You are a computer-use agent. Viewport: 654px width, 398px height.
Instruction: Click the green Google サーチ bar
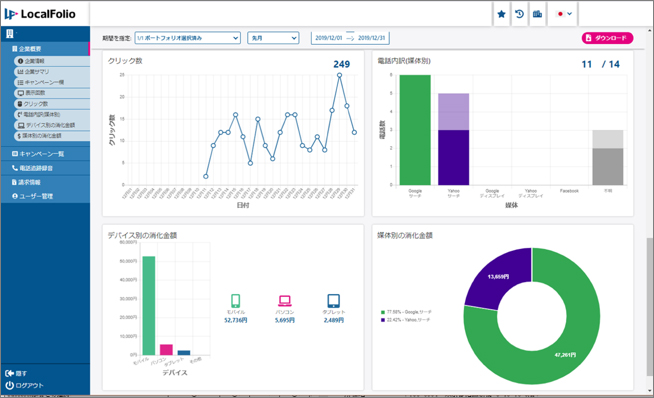click(415, 130)
